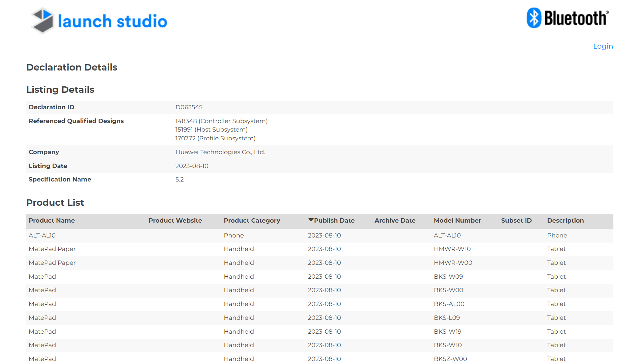Click Phone category in ALT-AL10 row
Viewport: 637px width, 364px height.
(x=233, y=235)
